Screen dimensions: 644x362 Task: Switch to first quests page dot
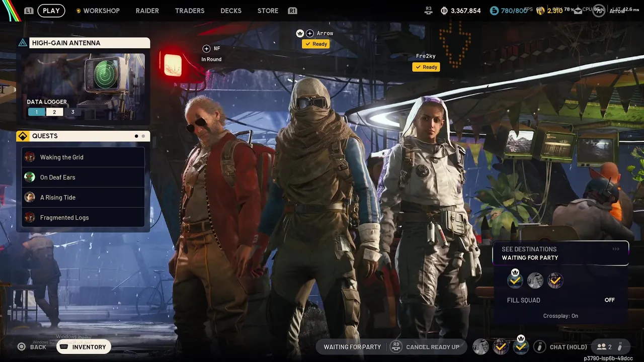point(136,136)
